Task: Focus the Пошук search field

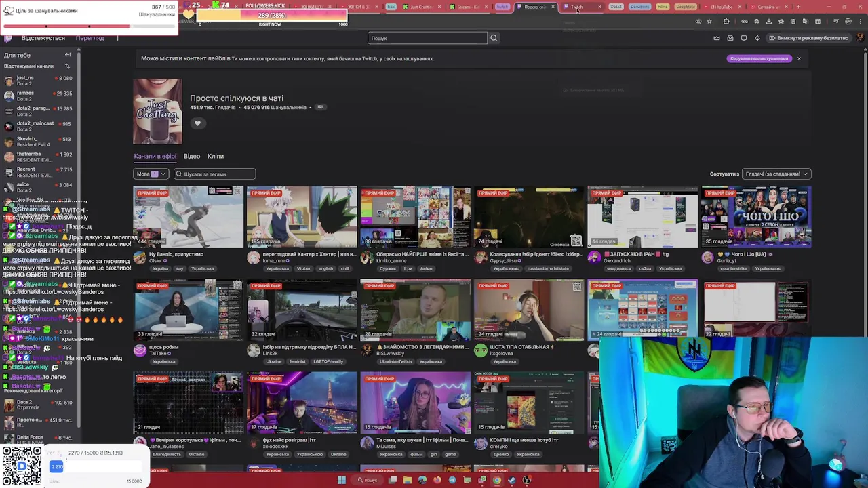Action: click(x=427, y=38)
